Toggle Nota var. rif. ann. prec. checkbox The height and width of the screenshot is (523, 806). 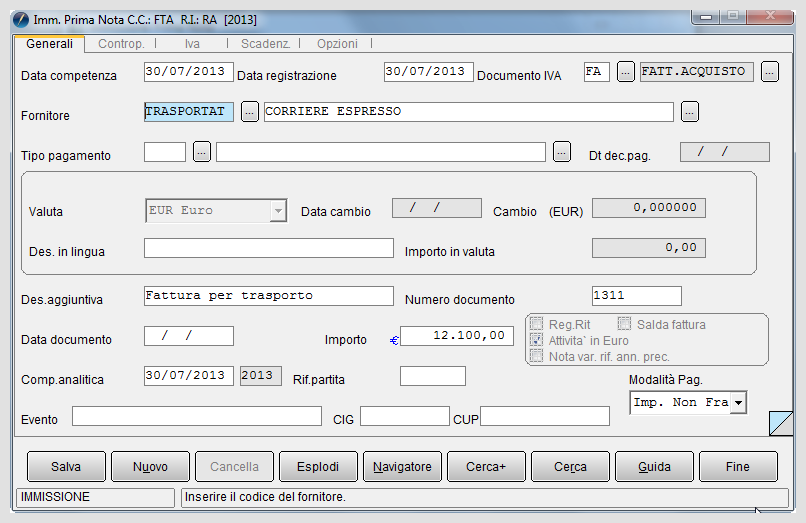pos(536,356)
